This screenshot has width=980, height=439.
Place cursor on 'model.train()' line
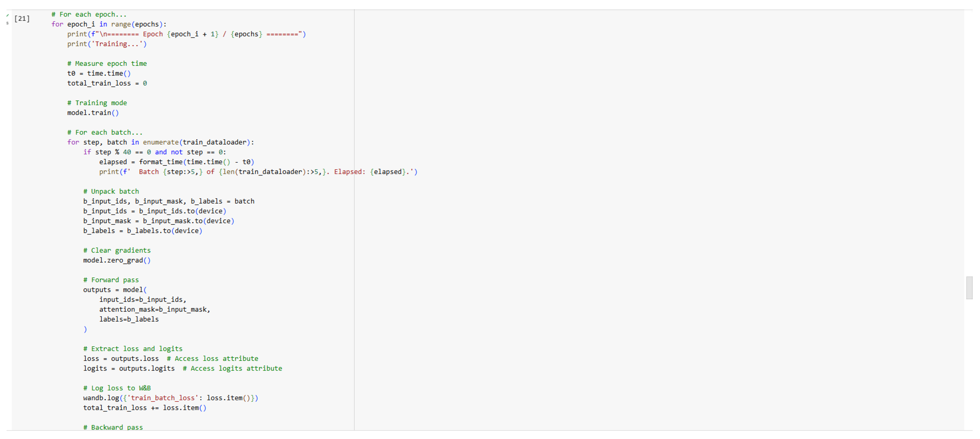pos(93,113)
